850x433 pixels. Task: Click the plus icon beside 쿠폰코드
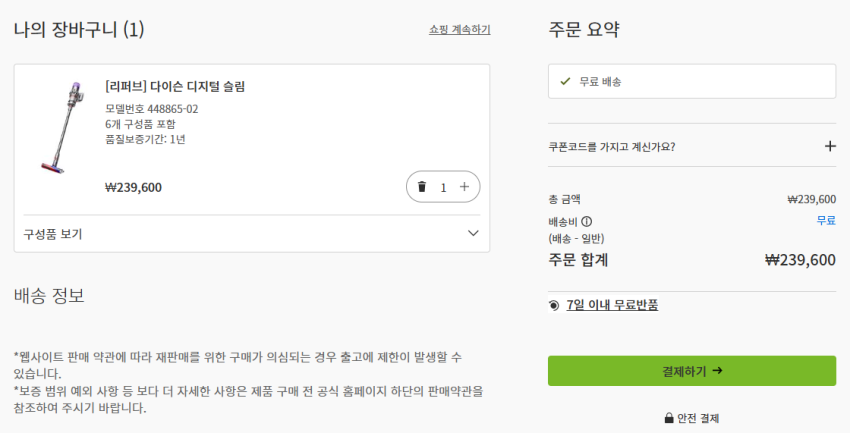[829, 146]
